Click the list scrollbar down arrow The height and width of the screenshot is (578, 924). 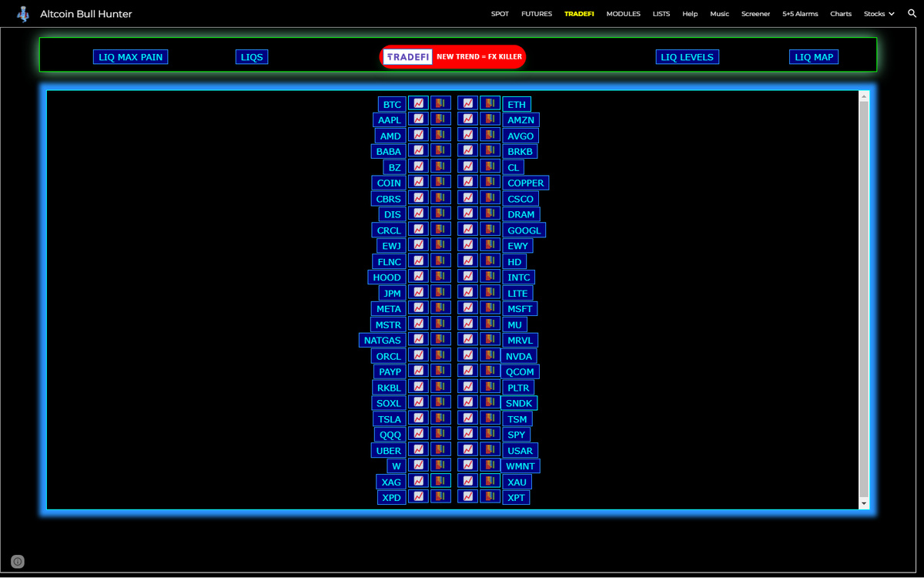864,503
